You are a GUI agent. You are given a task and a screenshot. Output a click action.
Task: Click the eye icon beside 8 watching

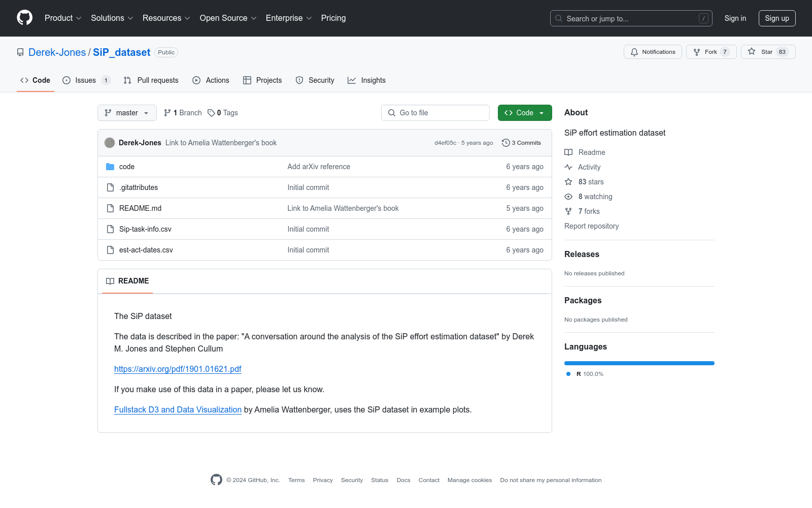coord(568,197)
